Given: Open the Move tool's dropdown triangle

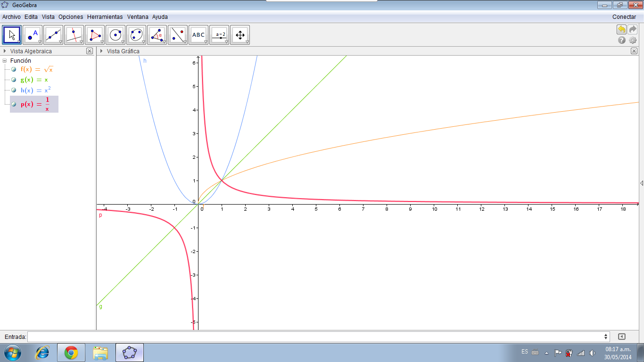Looking at the screenshot, I should (19, 42).
